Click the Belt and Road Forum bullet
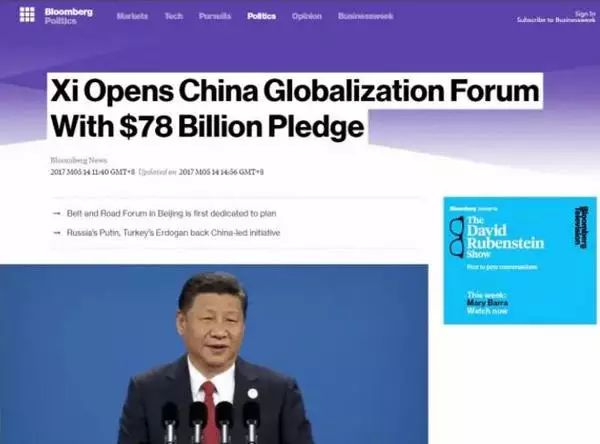Screen dimensions: 600x444 171,213
